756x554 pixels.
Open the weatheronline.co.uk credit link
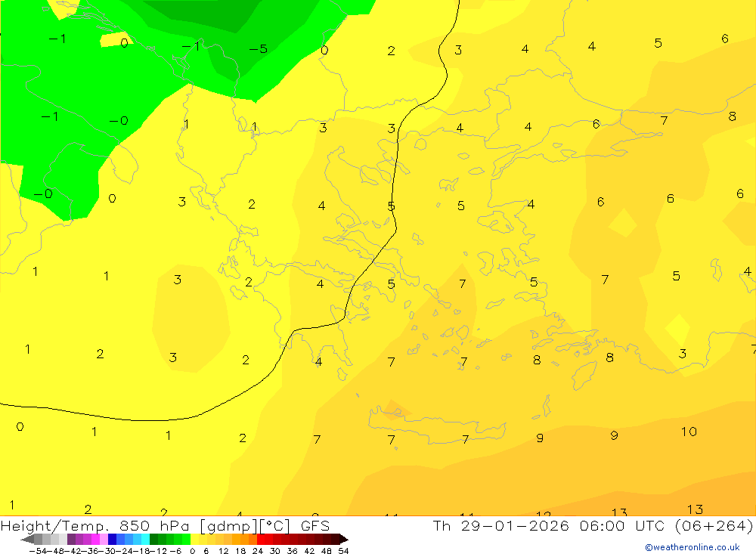pyautogui.click(x=692, y=547)
